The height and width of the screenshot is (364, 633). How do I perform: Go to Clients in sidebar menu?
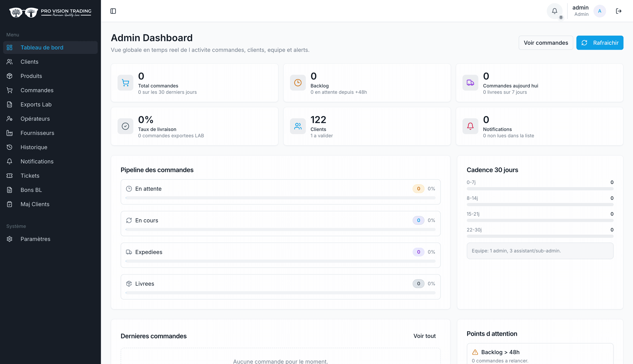(50, 62)
